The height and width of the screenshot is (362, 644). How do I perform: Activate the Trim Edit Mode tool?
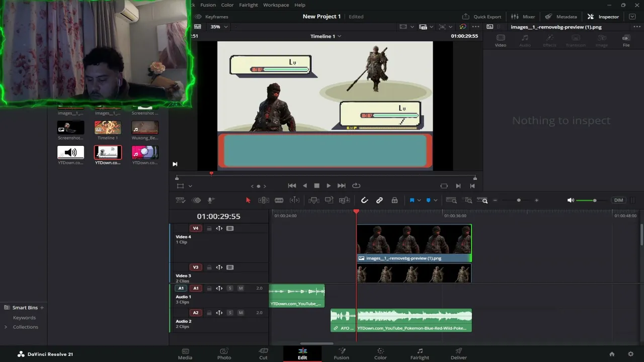pos(264,200)
